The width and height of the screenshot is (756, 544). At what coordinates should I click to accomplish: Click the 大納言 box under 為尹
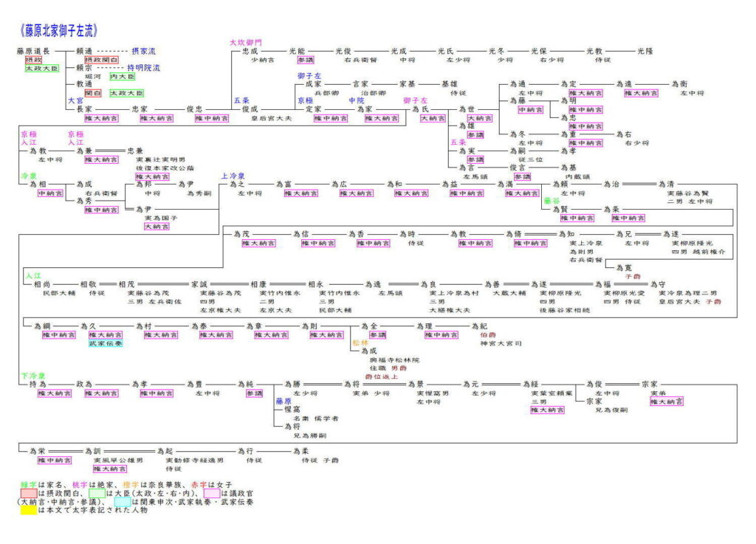(x=157, y=227)
